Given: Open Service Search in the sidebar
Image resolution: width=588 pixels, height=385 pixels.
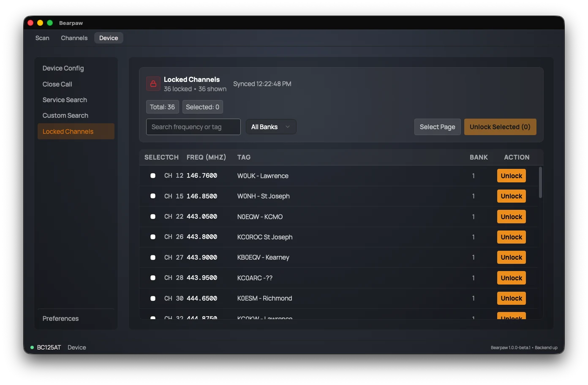Looking at the screenshot, I should click(76, 100).
